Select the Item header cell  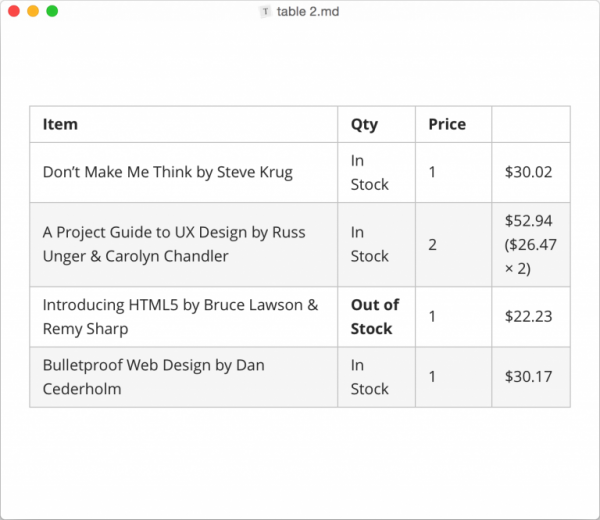(x=184, y=124)
